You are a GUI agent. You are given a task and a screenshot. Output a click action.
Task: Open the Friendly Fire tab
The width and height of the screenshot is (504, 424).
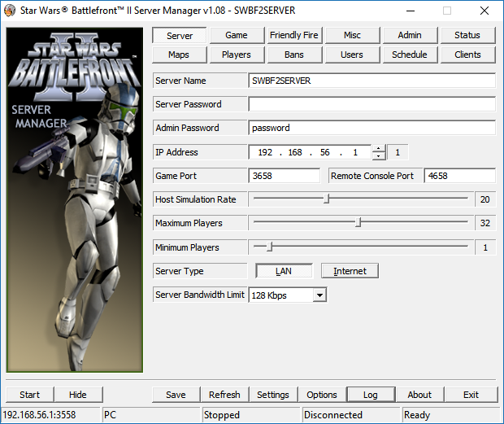coord(294,35)
